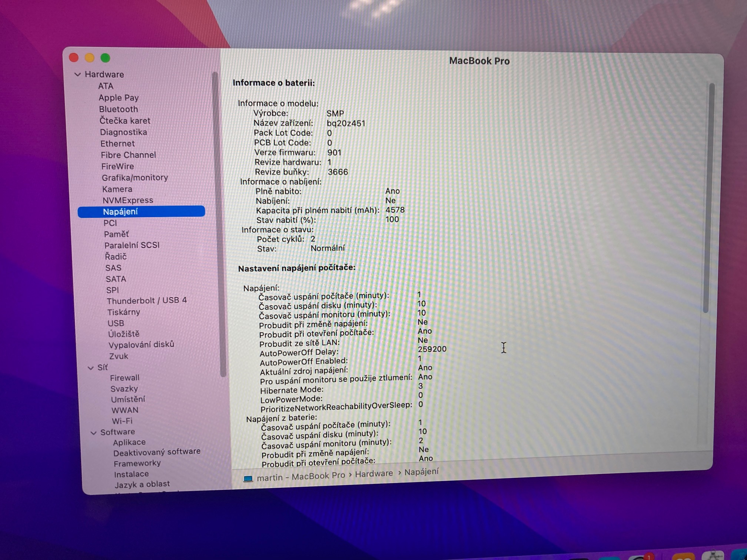Collapse the Software section chevron
This screenshot has height=560, width=747.
(x=94, y=433)
